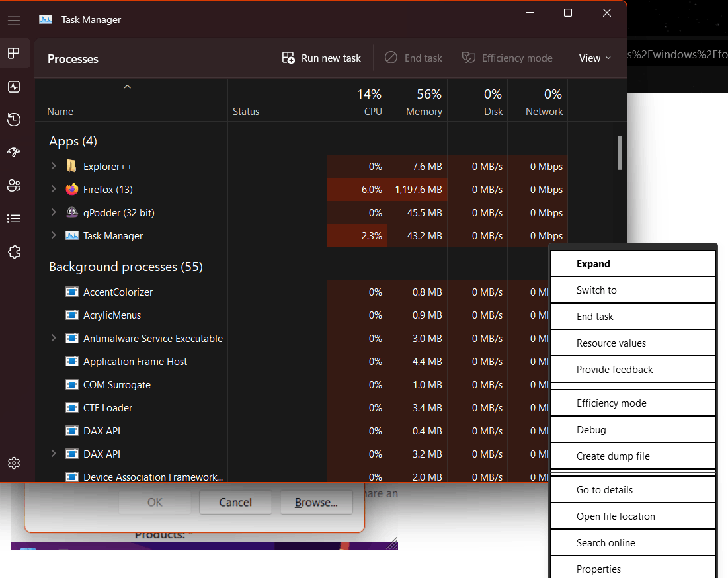The width and height of the screenshot is (728, 578).
Task: Click the Background processes (55) heading
Action: (x=126, y=267)
